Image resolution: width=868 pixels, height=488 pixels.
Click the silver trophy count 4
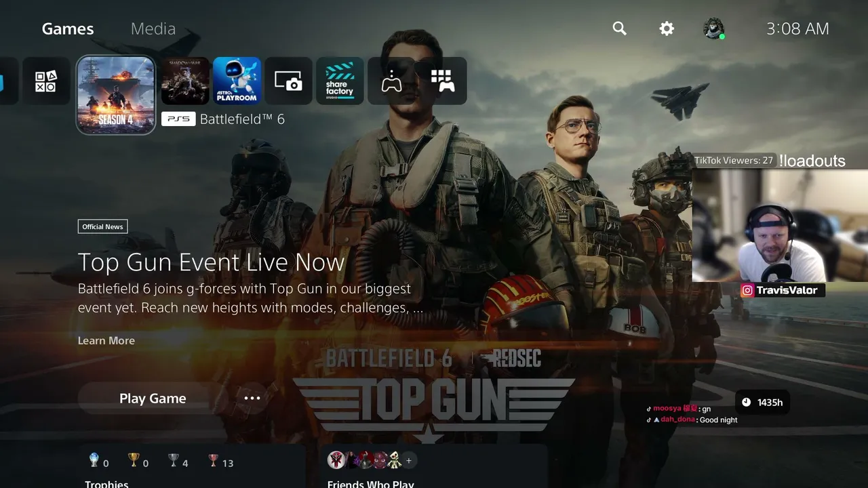pyautogui.click(x=185, y=464)
